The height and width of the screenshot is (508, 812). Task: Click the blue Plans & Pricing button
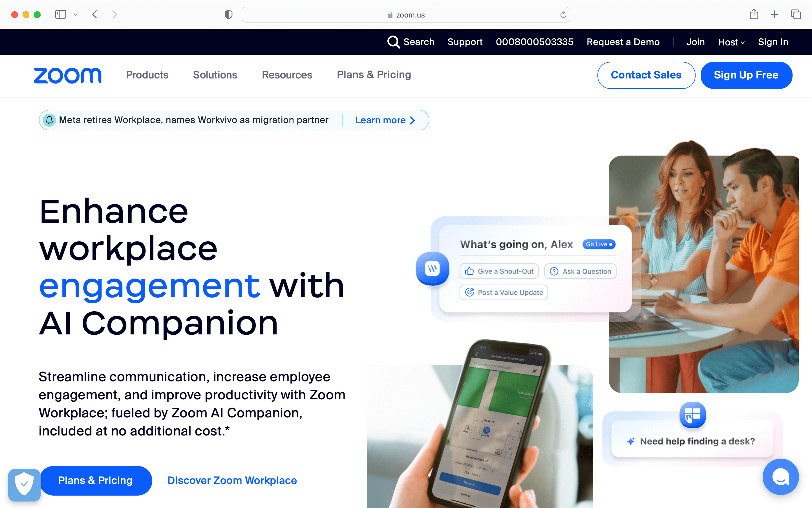(96, 480)
